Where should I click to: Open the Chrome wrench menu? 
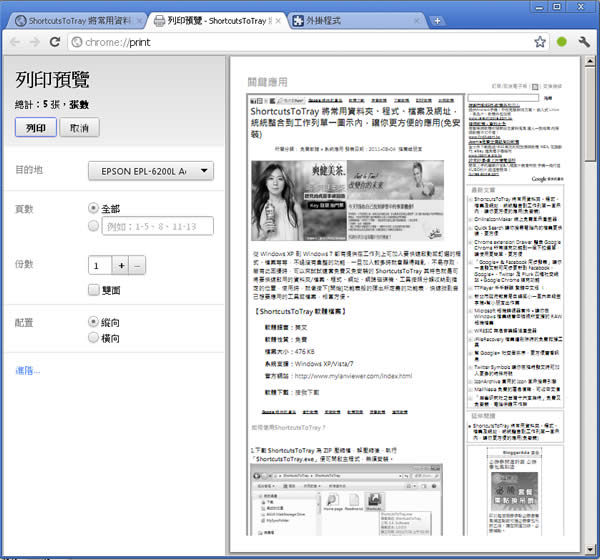(584, 42)
